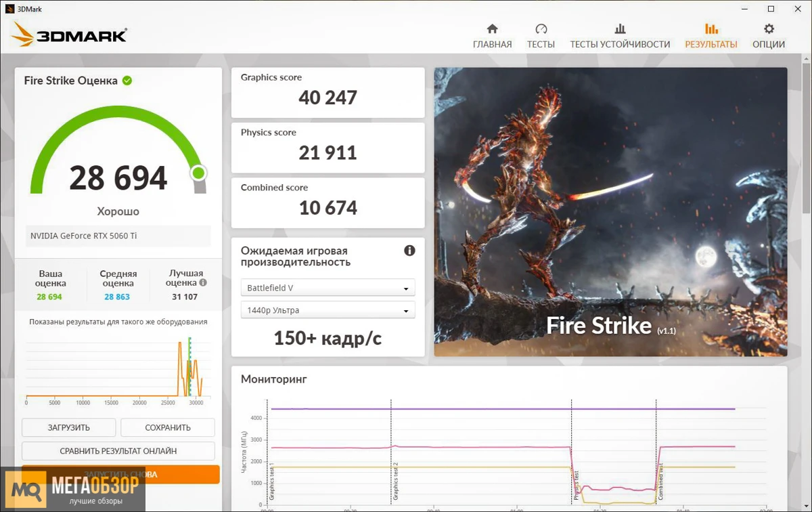The width and height of the screenshot is (812, 512).
Task: Click the Fire Strike Оценка heading
Action: (x=71, y=81)
